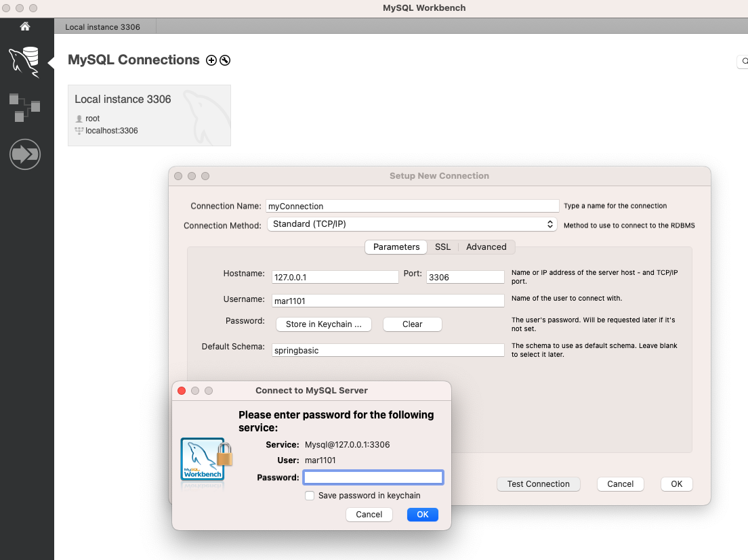Edit the Connection Name field
The height and width of the screenshot is (560, 748).
point(412,206)
